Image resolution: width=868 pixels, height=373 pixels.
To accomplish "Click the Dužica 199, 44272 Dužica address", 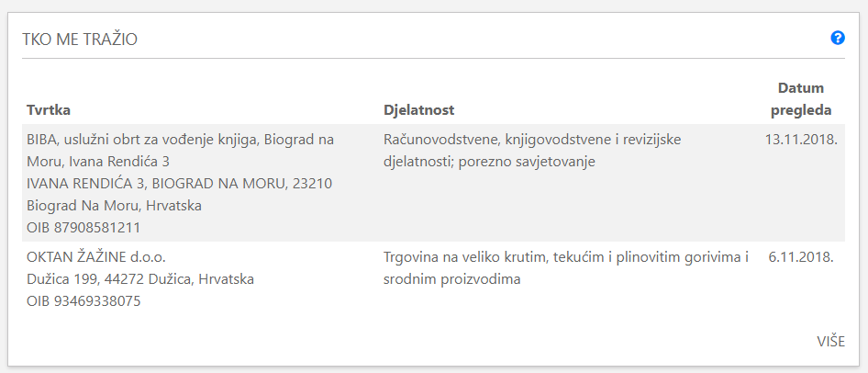I will click(140, 279).
